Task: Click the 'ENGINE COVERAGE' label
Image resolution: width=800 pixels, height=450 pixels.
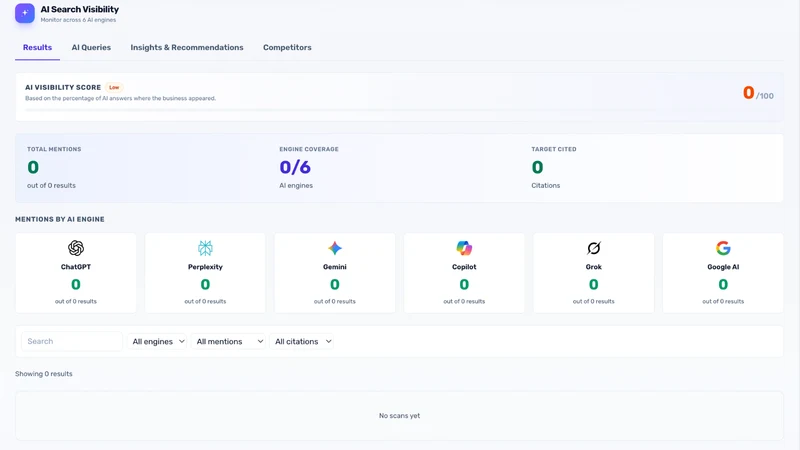Action: coord(309,149)
